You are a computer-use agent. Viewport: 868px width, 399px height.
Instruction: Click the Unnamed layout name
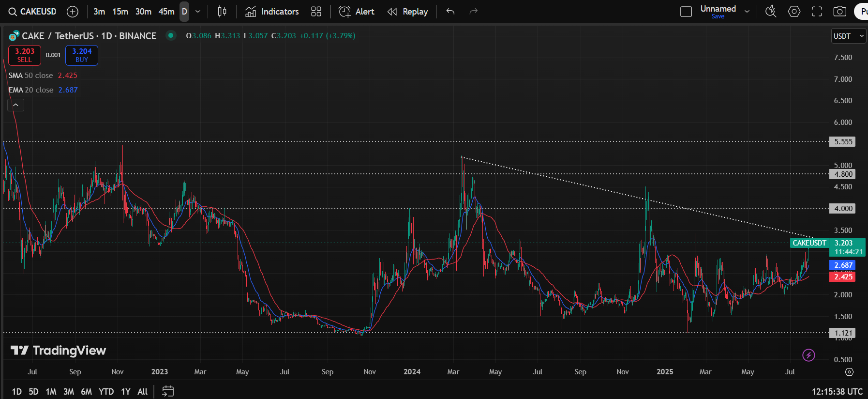pyautogui.click(x=718, y=9)
